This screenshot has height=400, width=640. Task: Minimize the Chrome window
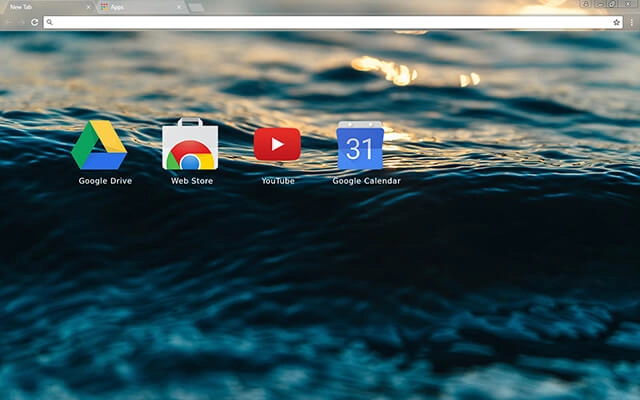point(599,4)
